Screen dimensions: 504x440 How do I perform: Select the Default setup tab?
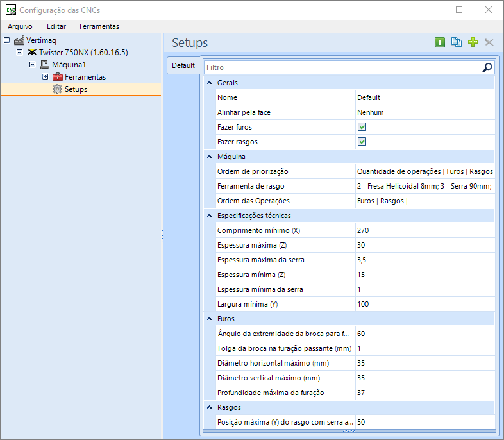pyautogui.click(x=183, y=65)
